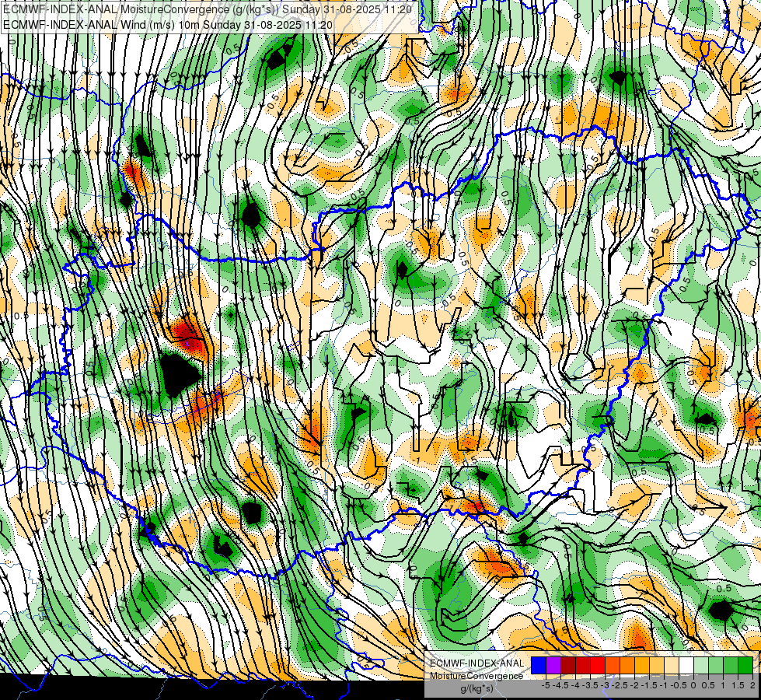Select the blue swatch in the legend
Image resolution: width=761 pixels, height=700 pixels.
tap(539, 665)
